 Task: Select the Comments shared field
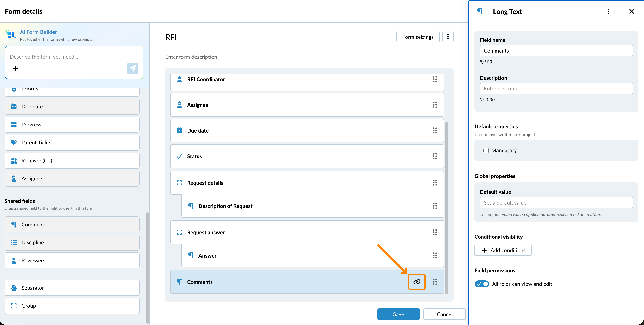pos(72,224)
